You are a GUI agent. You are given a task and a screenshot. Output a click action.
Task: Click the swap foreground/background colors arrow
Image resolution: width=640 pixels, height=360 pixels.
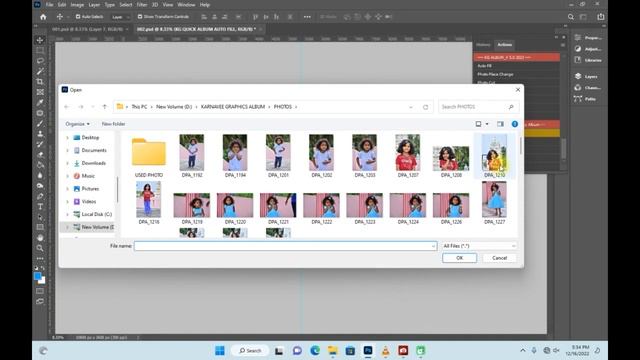pos(43,269)
